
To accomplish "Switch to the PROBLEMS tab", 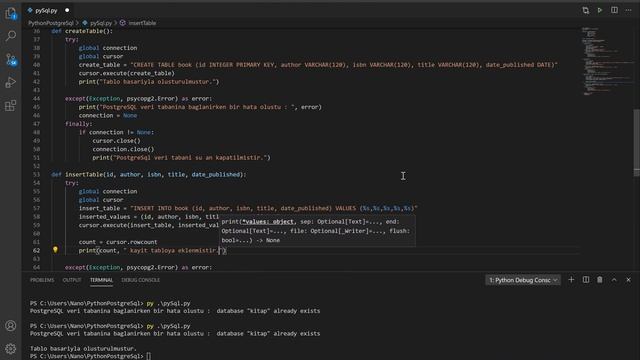I will pyautogui.click(x=42, y=280).
